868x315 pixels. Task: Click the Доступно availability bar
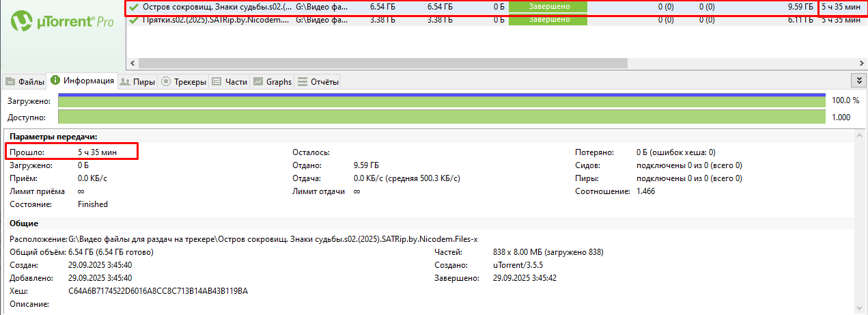point(441,117)
